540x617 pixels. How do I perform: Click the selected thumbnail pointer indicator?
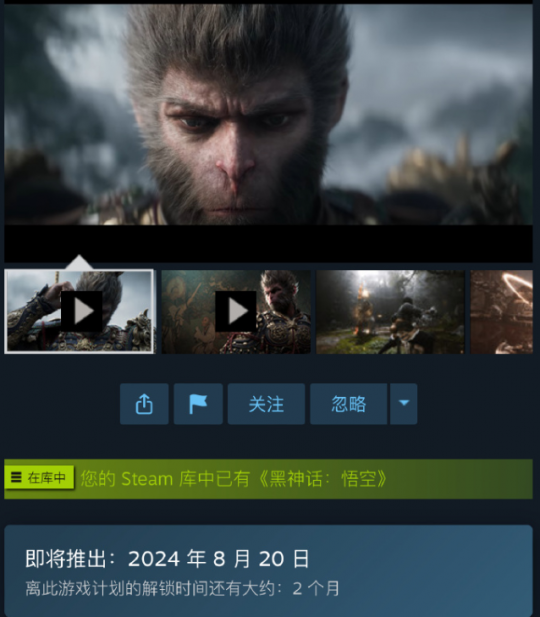79,262
